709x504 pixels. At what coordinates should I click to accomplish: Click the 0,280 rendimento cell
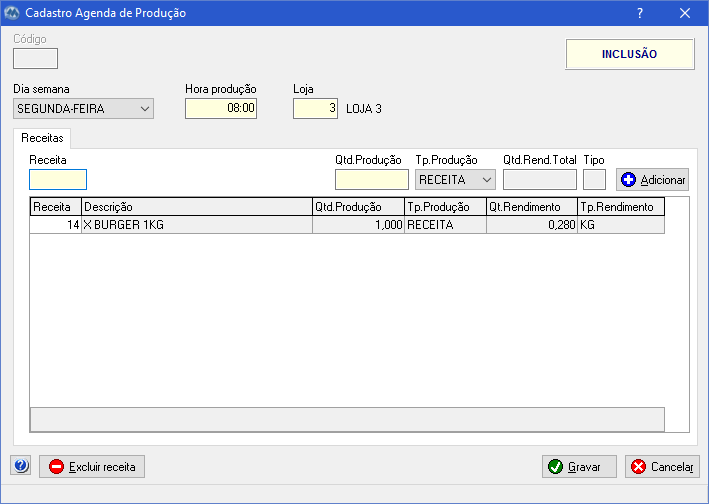[x=532, y=225]
